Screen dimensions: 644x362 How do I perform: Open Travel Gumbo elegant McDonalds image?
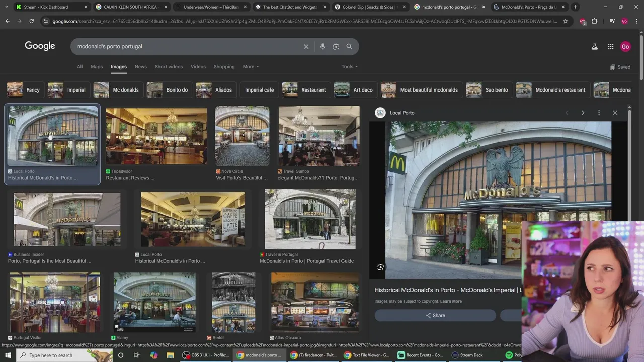pyautogui.click(x=319, y=136)
